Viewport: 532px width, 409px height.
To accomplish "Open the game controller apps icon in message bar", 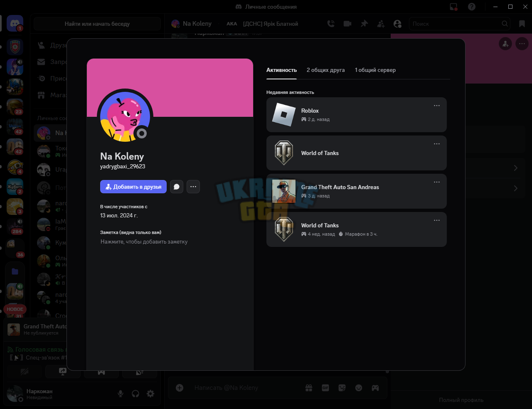I will point(375,388).
